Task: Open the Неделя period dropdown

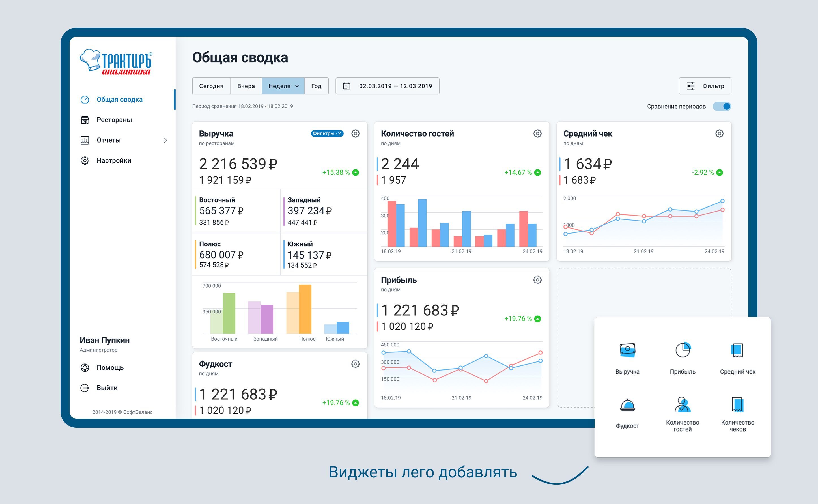Action: click(283, 86)
